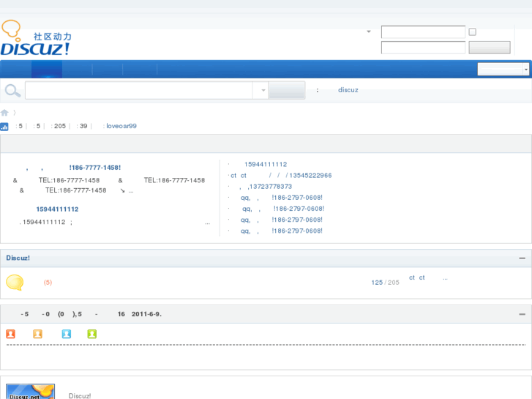Viewport: 532px width, 399px height.
Task: Collapse the Discuz! forum section
Action: tap(522, 258)
